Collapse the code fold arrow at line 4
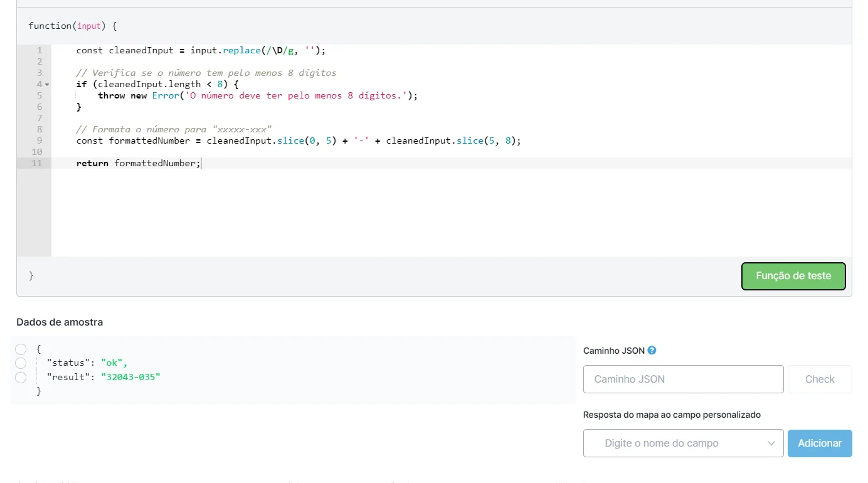The image size is (868, 483). tap(47, 84)
